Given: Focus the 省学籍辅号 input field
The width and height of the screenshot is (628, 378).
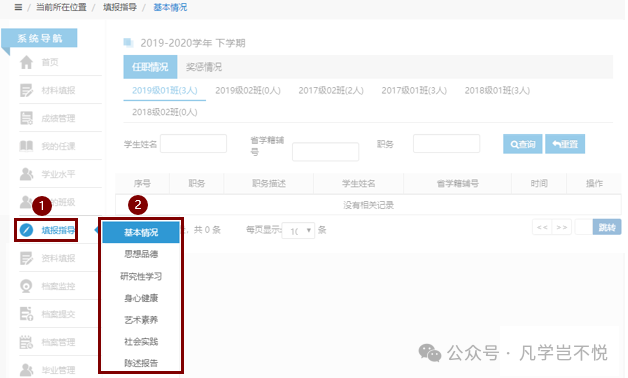Looking at the screenshot, I should tap(326, 152).
